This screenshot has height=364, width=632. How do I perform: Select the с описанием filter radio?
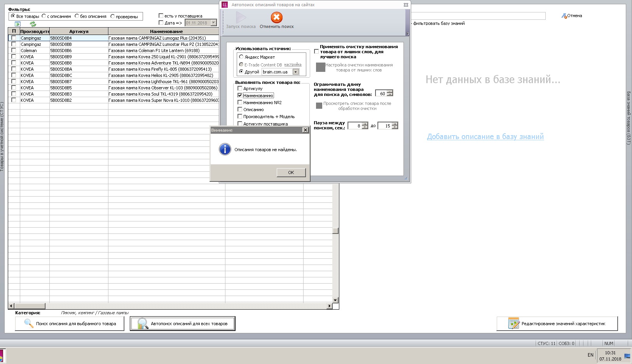click(x=44, y=16)
